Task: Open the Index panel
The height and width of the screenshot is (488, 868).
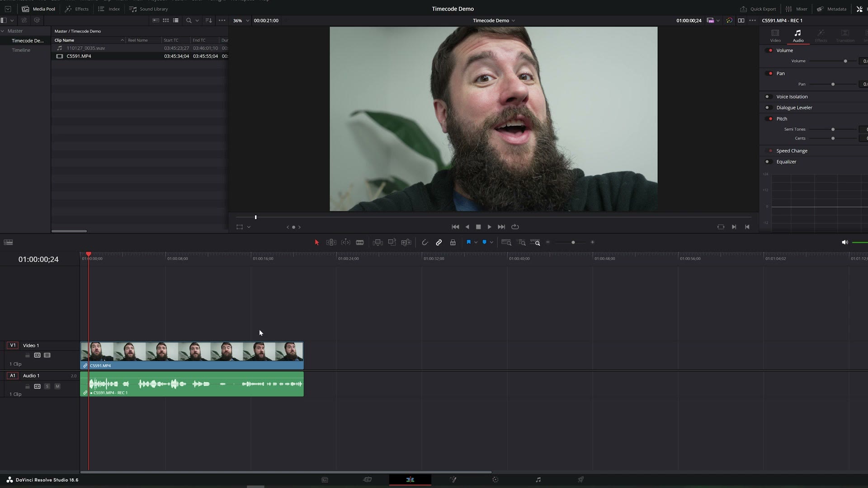Action: tap(109, 9)
